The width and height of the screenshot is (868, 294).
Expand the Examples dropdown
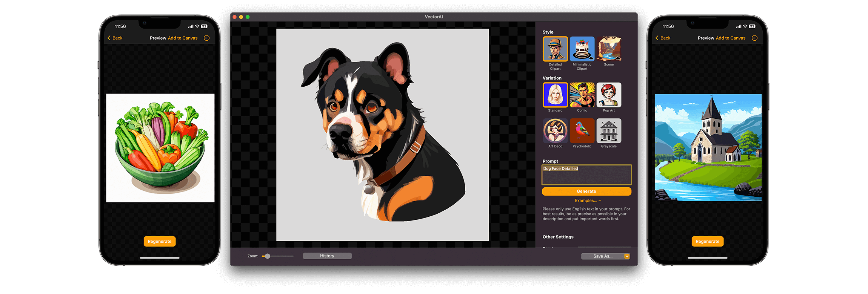(588, 201)
